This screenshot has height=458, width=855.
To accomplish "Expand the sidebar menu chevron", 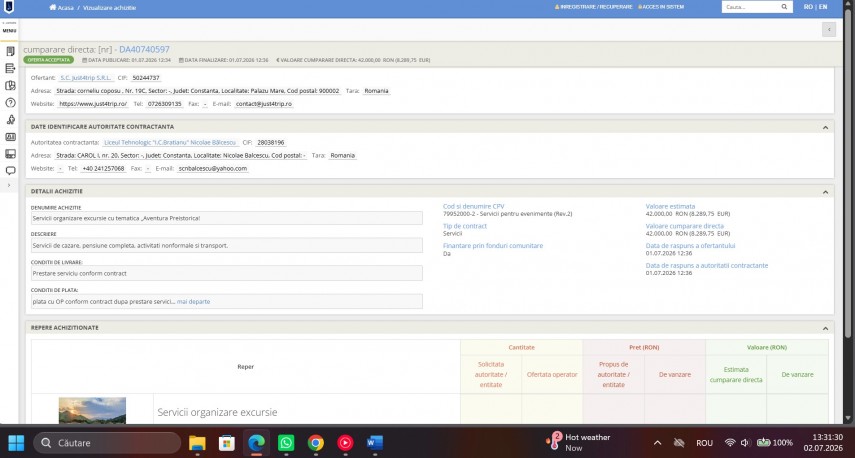I will 9,185.
